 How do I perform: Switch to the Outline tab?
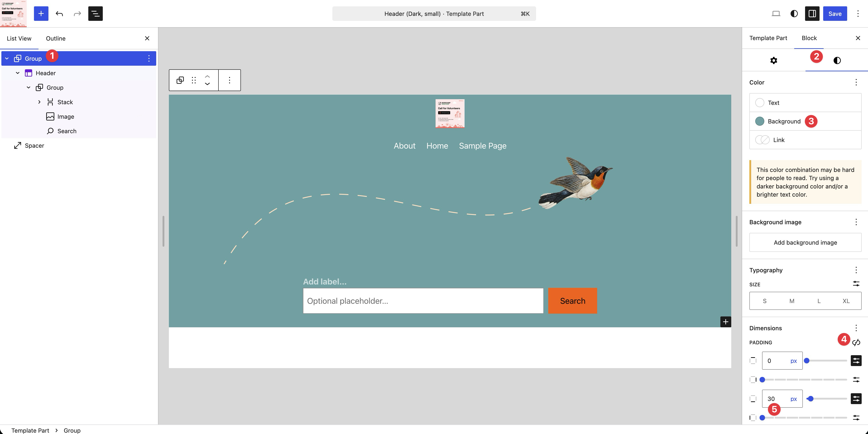[x=56, y=39]
